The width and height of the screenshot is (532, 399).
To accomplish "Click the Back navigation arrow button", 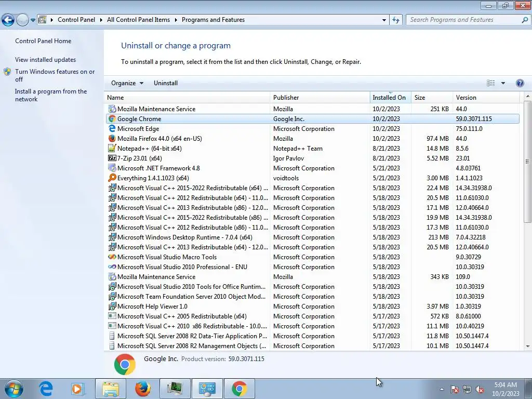I will tap(8, 20).
